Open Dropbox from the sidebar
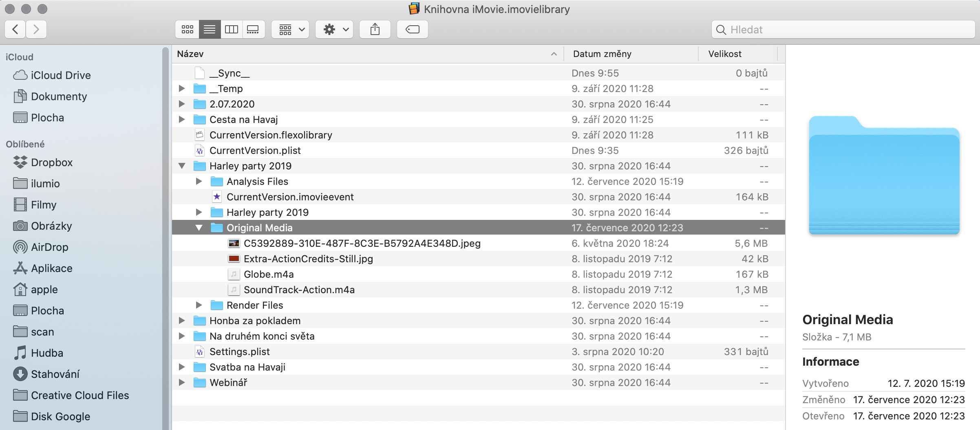Screen dimensions: 980x430 click(51, 162)
